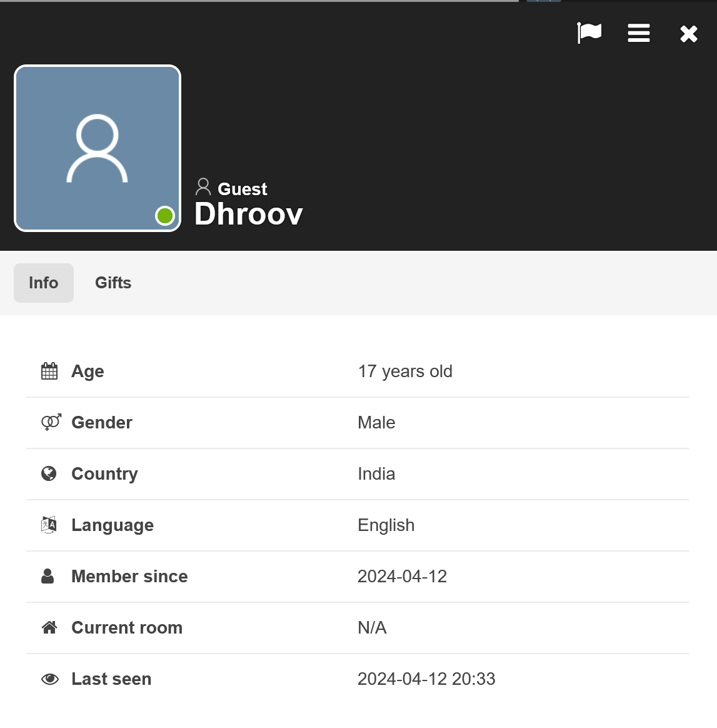Click the report flag icon
The width and height of the screenshot is (717, 728).
coord(589,33)
